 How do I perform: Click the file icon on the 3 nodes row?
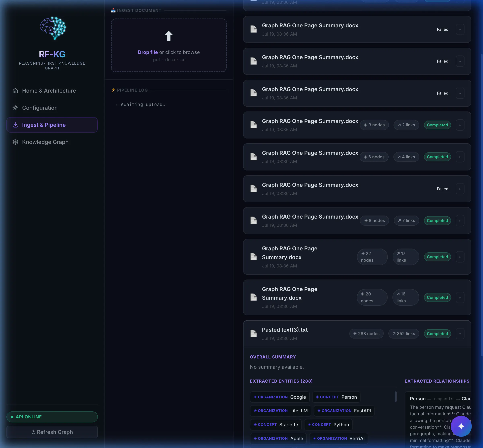point(253,125)
